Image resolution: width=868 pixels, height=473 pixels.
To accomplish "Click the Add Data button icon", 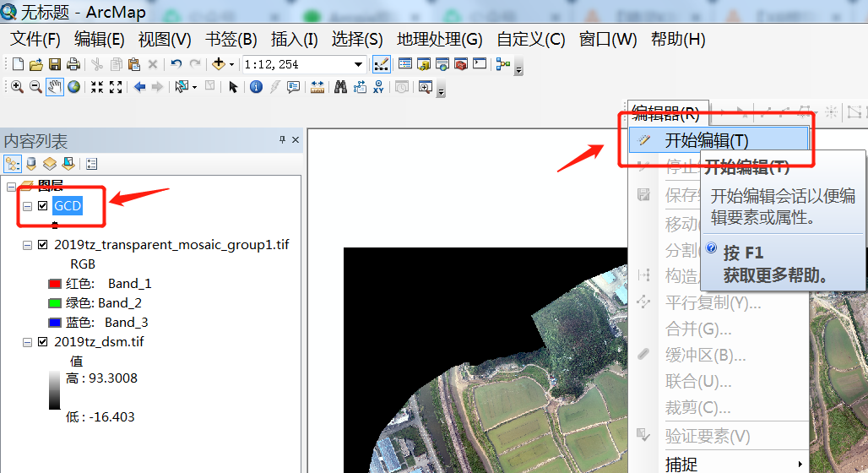I will coord(219,64).
